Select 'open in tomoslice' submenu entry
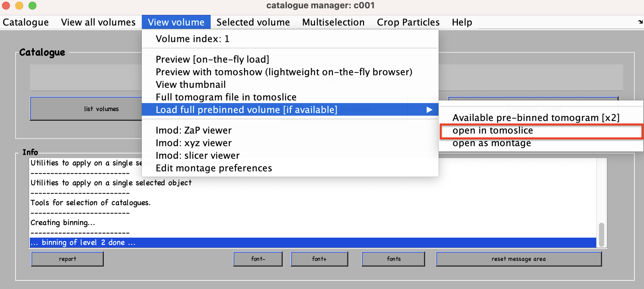 pos(541,131)
